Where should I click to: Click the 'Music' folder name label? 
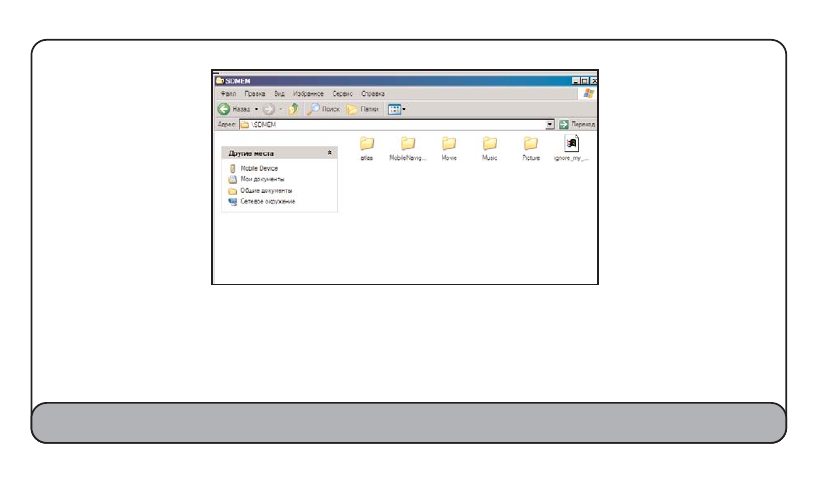coord(489,158)
